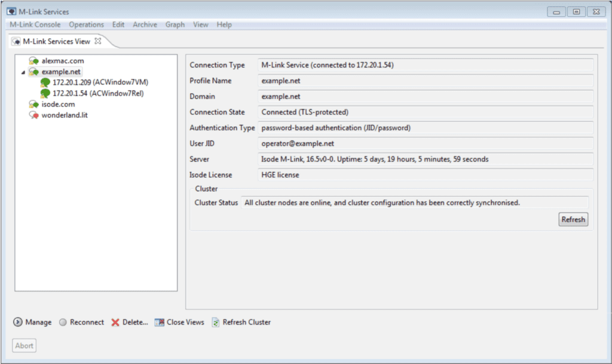Click the M-Link Services View tab icon
Screen dimensions: 612x364
15,41
